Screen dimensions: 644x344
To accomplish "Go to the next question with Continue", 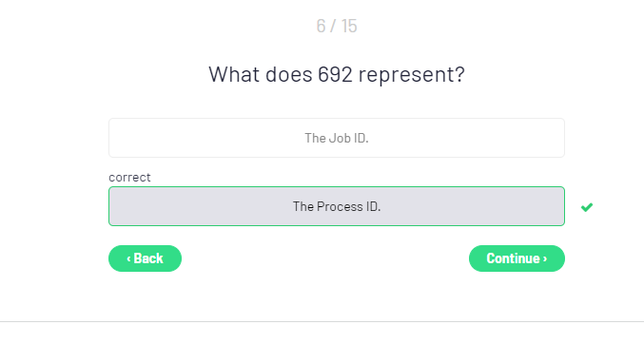I will click(517, 258).
